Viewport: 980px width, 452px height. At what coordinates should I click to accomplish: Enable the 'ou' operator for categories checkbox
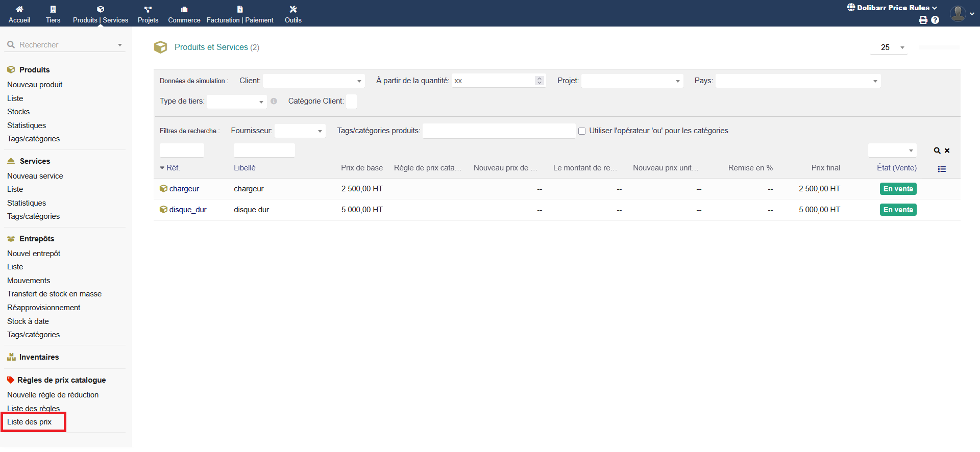[582, 131]
